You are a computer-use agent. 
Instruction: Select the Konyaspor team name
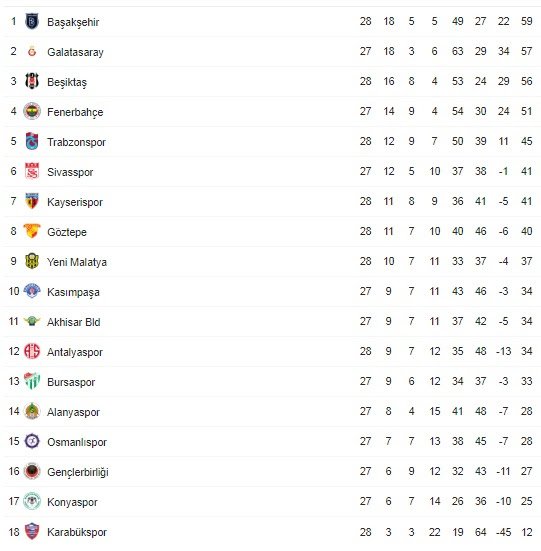[72, 502]
